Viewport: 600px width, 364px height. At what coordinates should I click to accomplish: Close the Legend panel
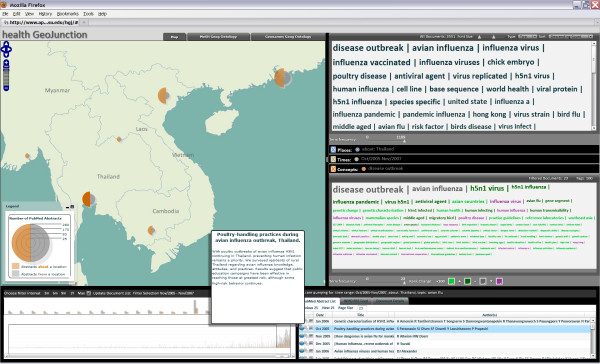(x=72, y=207)
